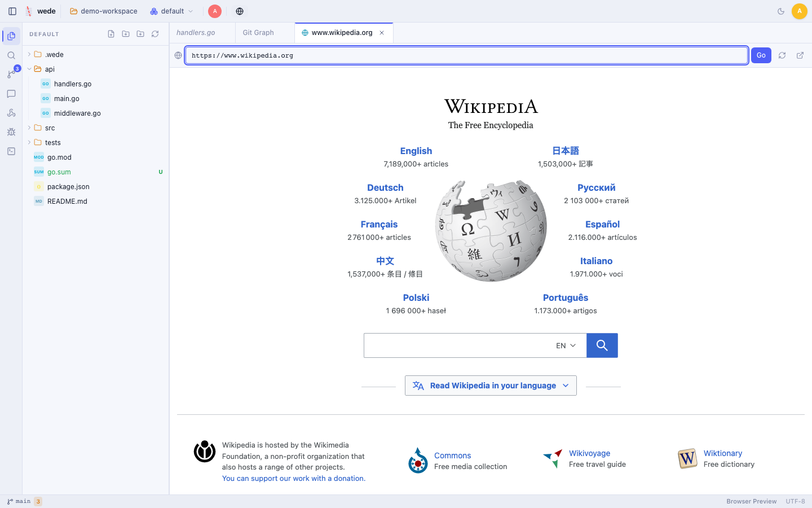This screenshot has height=508, width=812.
Task: Click the Wikivoyage logo icon
Action: pyautogui.click(x=553, y=458)
